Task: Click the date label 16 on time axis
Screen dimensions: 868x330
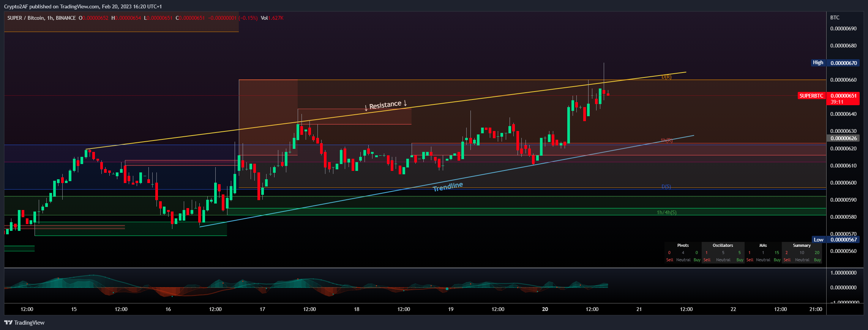Action: click(x=168, y=309)
